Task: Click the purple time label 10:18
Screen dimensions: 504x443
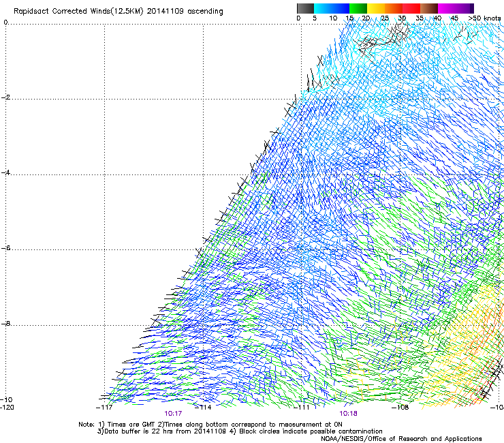Action: coord(349,414)
